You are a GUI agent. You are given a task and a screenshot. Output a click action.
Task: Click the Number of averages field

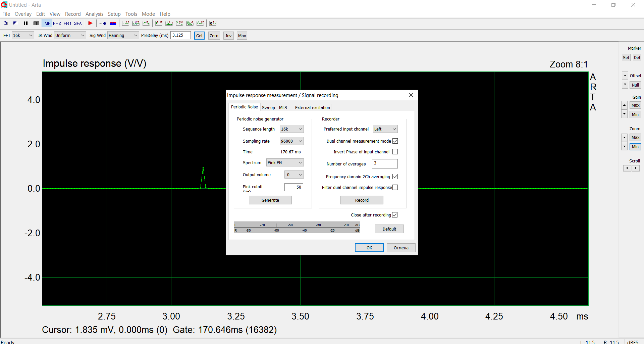pos(385,164)
